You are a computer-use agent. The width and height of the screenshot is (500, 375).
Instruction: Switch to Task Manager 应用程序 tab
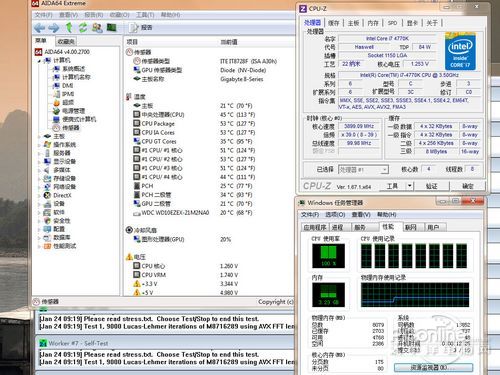click(315, 227)
